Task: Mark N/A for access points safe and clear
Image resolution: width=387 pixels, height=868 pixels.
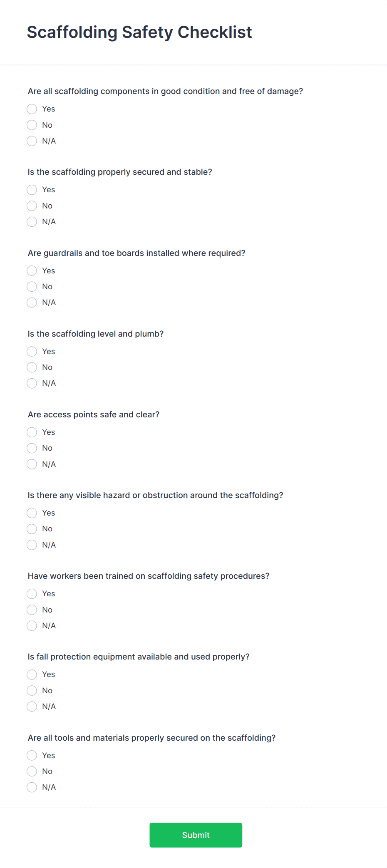Action: (32, 464)
